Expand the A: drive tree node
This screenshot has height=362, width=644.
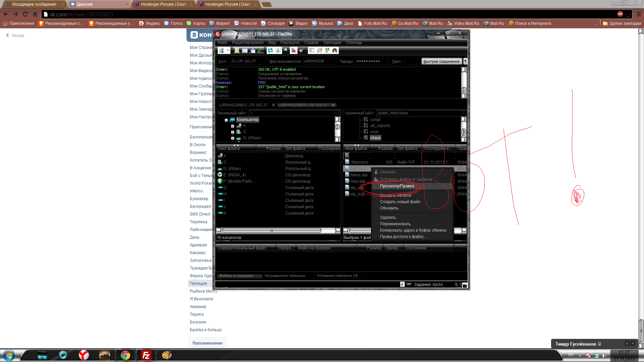click(232, 126)
